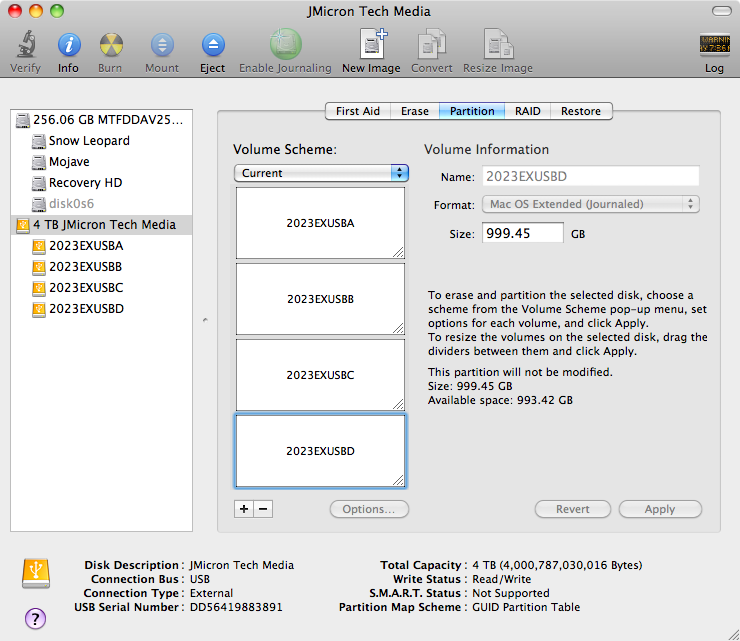Click the window resize corner grip
The width and height of the screenshot is (740, 641).
click(x=733, y=634)
